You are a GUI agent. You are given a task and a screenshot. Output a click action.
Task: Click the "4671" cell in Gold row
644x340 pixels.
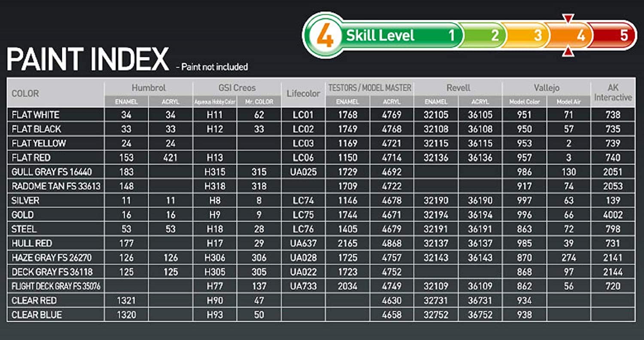pos(392,214)
